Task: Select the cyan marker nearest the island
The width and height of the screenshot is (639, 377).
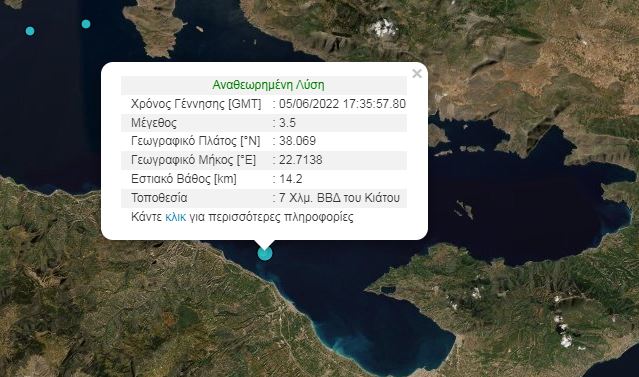Action: pos(86,24)
